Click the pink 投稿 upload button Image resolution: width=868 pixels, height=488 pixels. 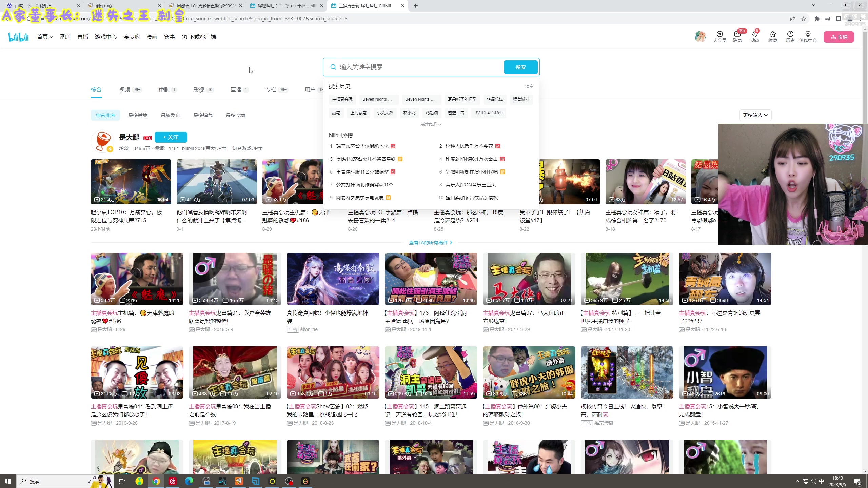pyautogui.click(x=839, y=37)
